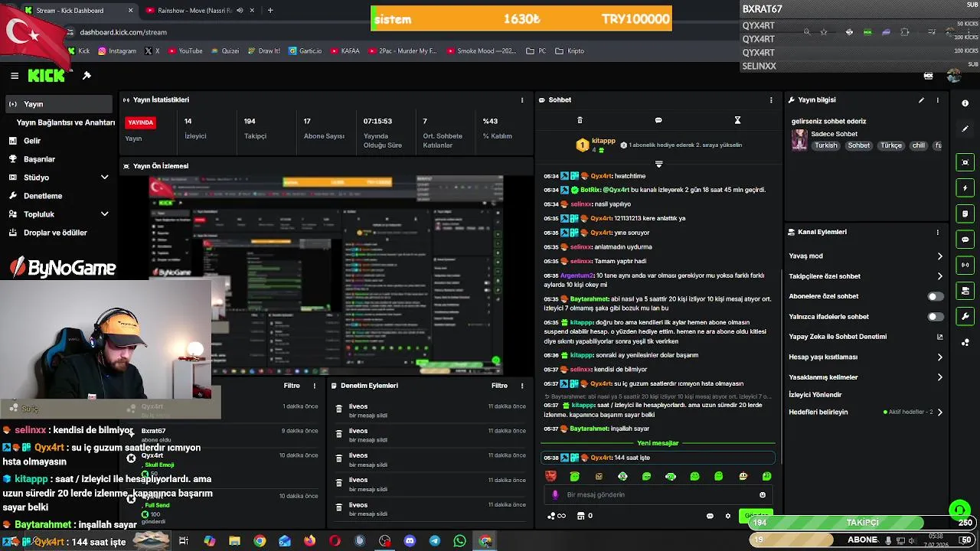Open Yavaş mod settings chevron
The height and width of the screenshot is (551, 980).
939,256
